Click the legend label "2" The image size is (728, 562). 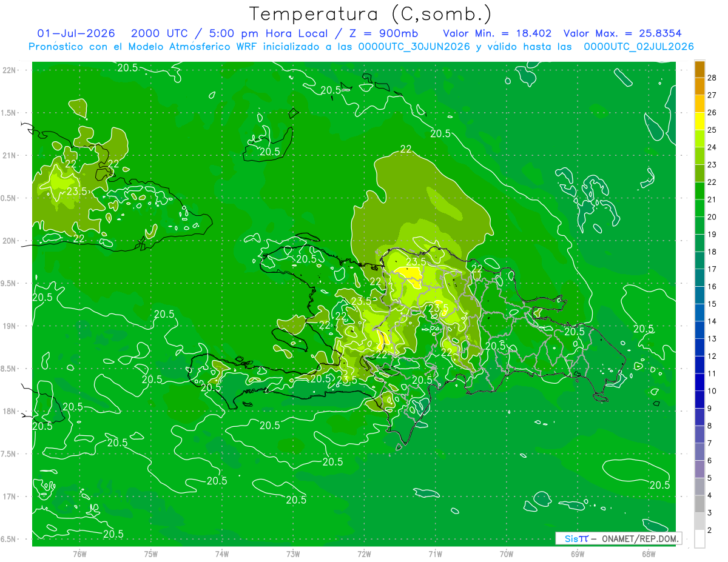710,530
